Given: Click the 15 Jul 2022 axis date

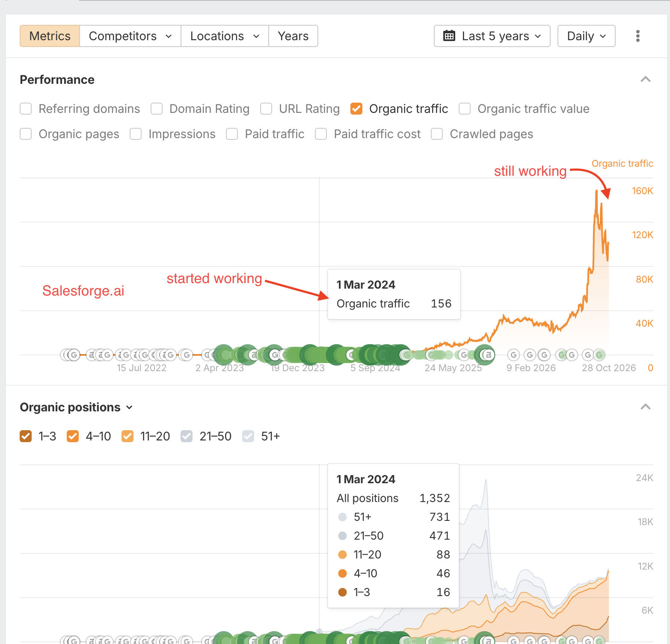Looking at the screenshot, I should tap(142, 368).
